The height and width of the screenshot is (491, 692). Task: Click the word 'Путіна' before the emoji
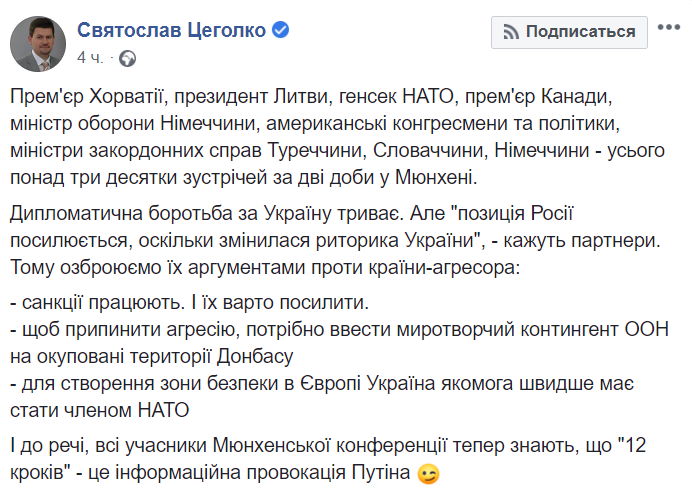[381, 473]
